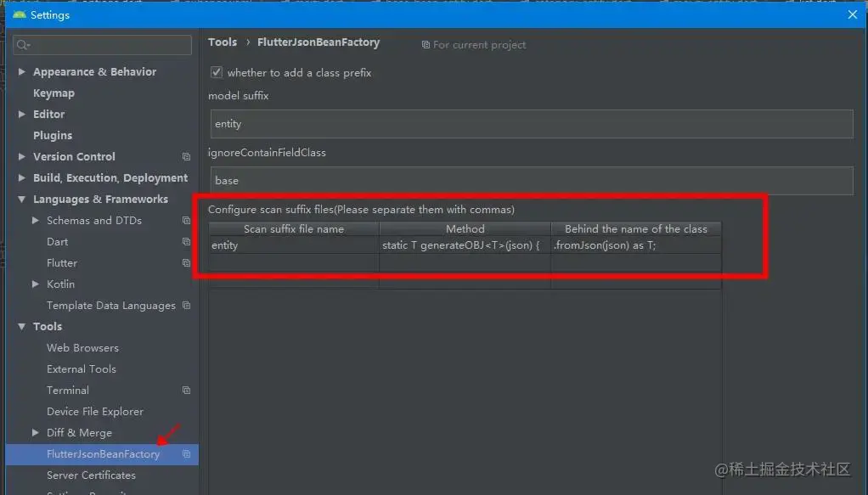Click the settings search field

click(103, 45)
